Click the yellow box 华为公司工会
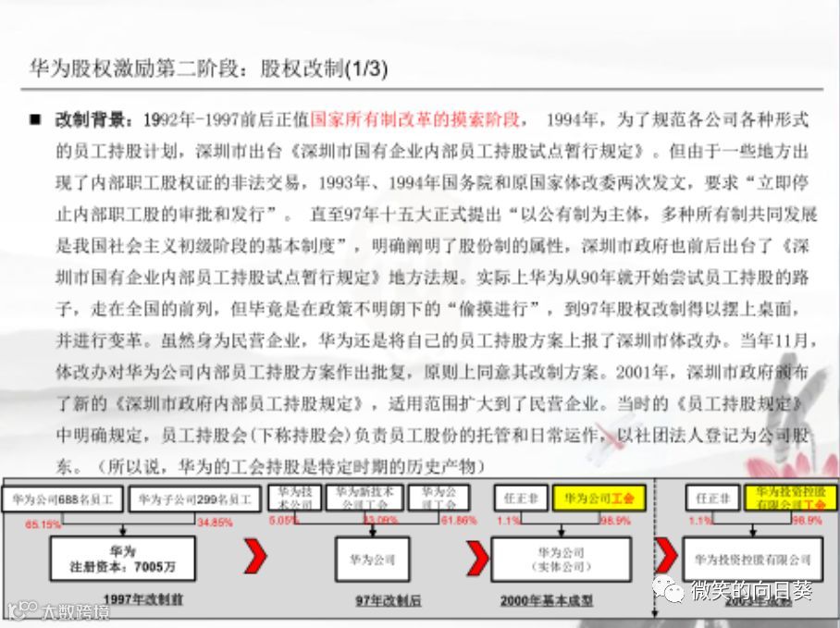Viewport: 840px width, 628px height. pyautogui.click(x=599, y=499)
